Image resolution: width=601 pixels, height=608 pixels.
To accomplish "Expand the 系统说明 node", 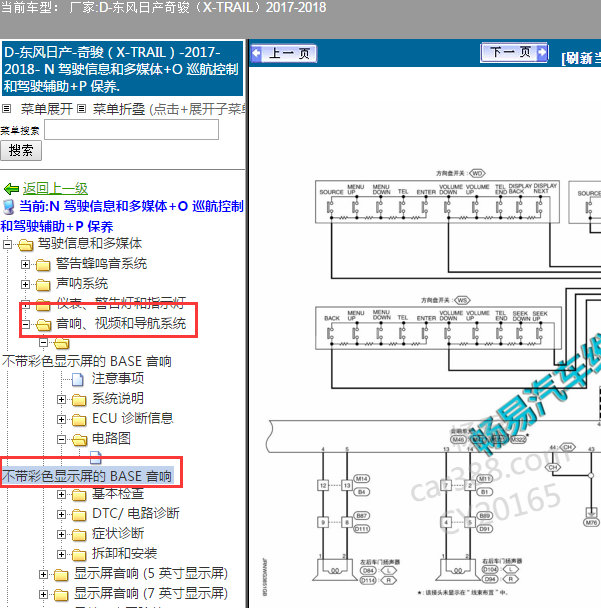I will point(61,399).
